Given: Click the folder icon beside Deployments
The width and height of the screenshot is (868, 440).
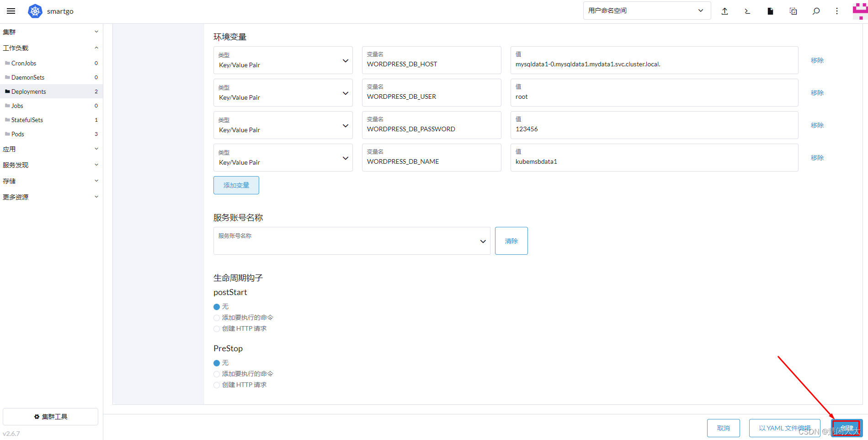Looking at the screenshot, I should [x=7, y=91].
